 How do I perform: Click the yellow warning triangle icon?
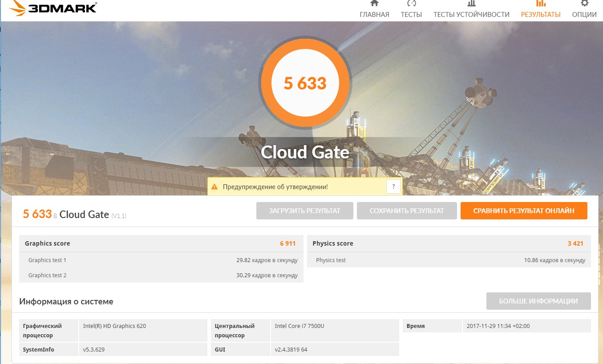(x=215, y=187)
